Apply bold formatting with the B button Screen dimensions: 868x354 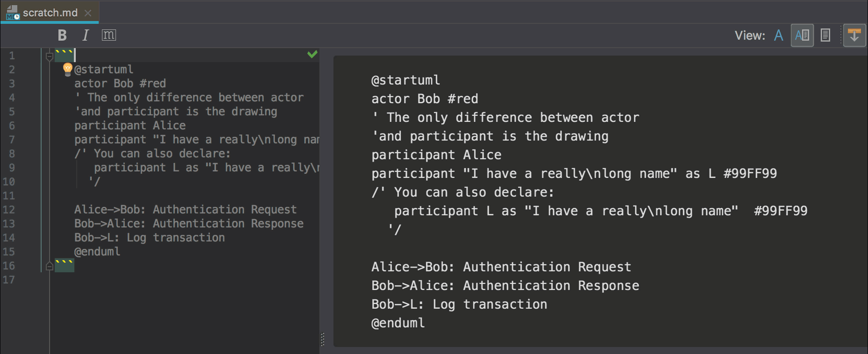point(62,35)
